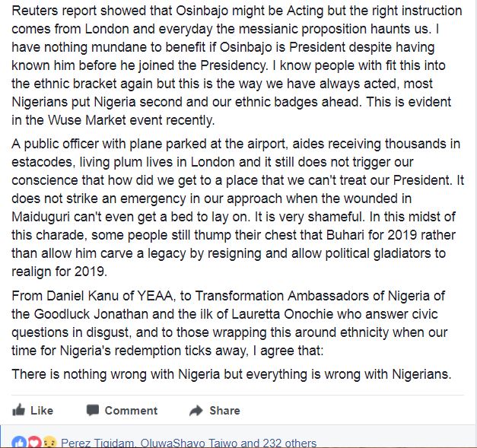Click the paragraph starting "Reuters report showed"
The height and width of the screenshot is (448, 477).
tap(237, 66)
